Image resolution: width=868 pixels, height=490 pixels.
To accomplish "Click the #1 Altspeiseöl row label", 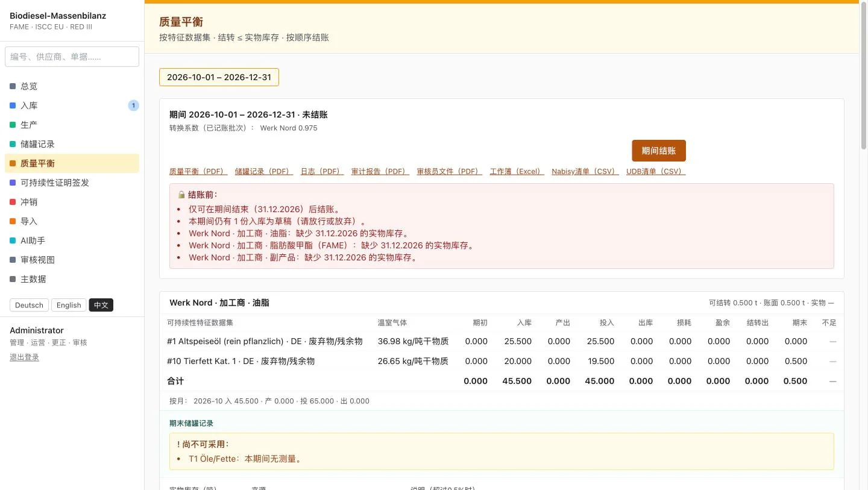I will pos(265,341).
